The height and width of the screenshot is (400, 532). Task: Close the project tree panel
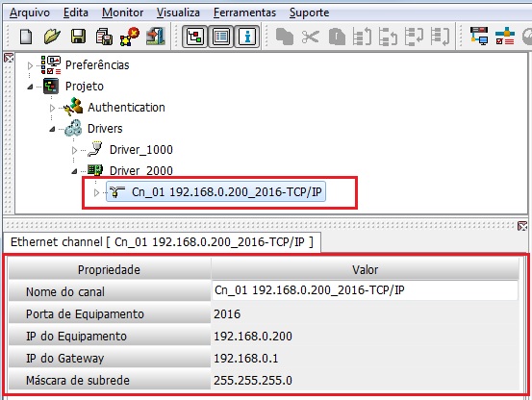click(9, 58)
